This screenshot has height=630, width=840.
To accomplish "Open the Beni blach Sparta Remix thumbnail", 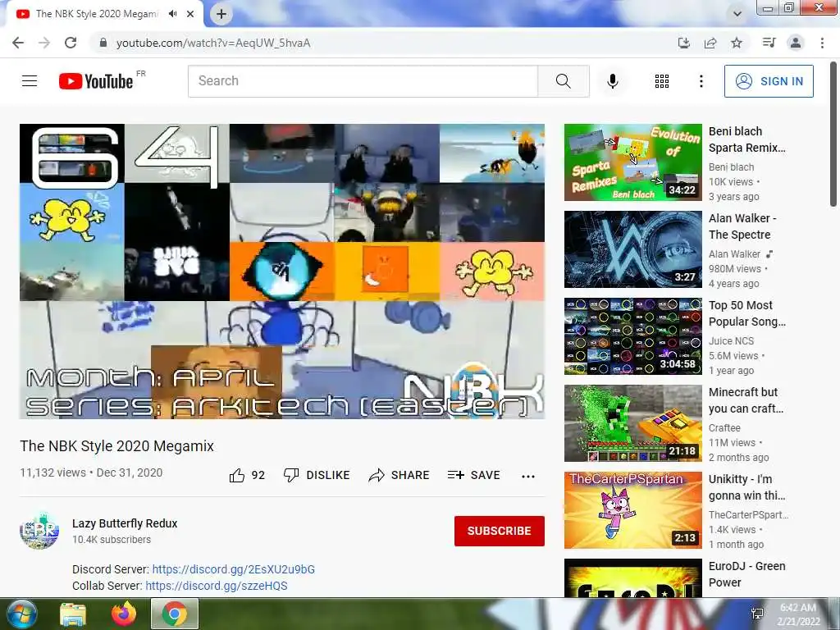I will coord(633,162).
